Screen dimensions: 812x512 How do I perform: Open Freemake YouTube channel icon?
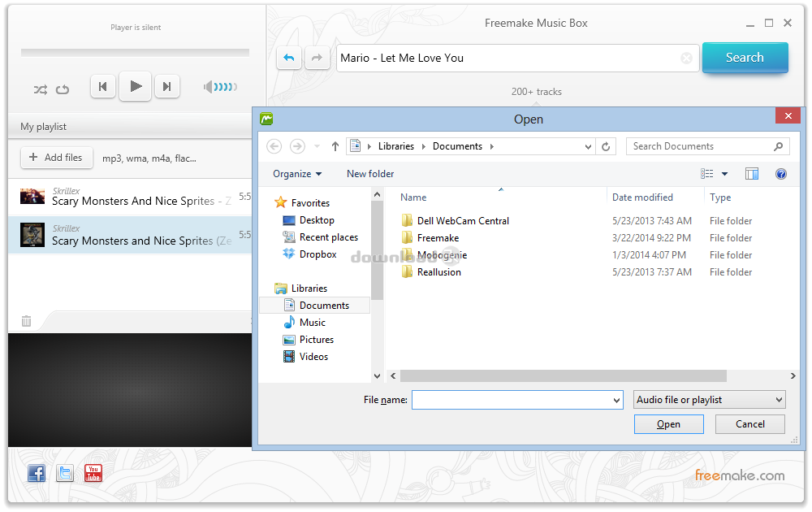[x=93, y=473]
